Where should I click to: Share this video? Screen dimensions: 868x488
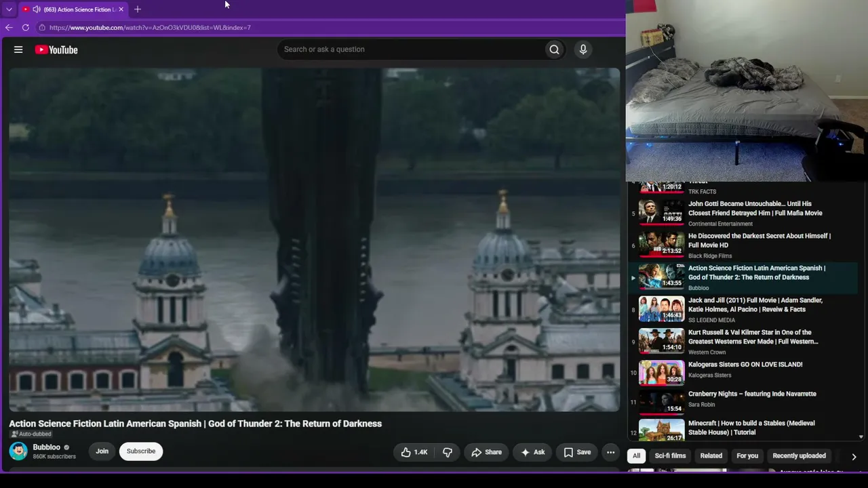point(486,452)
